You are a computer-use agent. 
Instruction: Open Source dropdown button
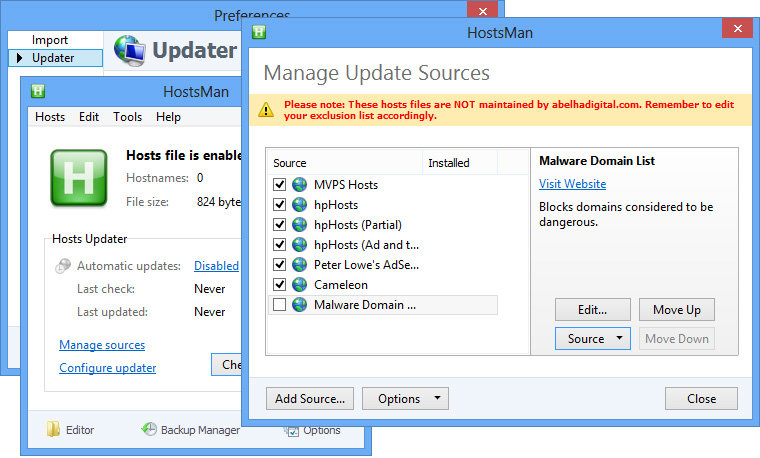[593, 338]
